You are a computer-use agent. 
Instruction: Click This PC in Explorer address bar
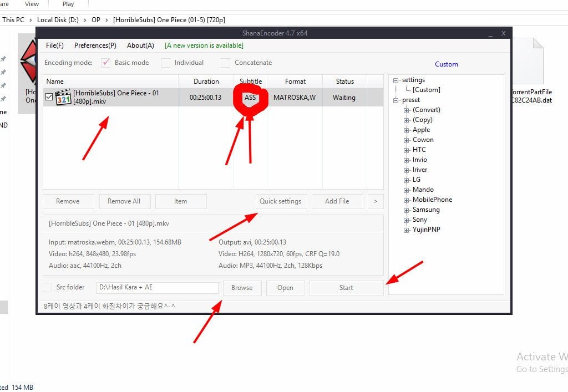point(13,20)
